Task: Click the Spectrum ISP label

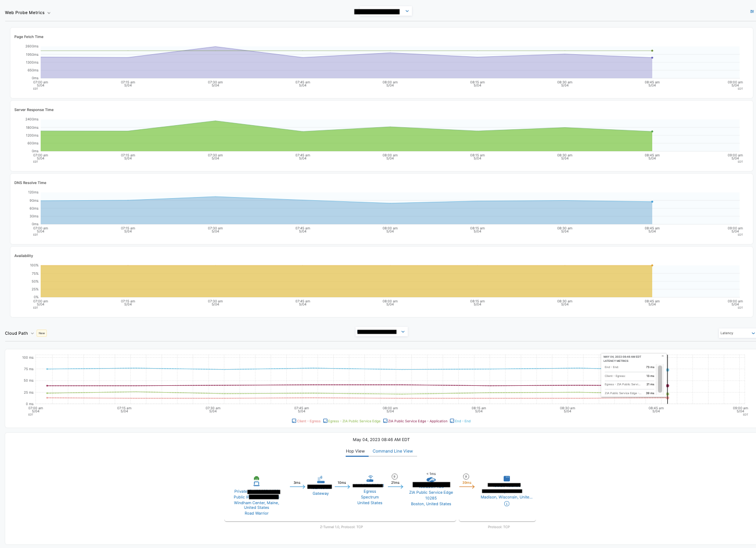Action: click(370, 497)
